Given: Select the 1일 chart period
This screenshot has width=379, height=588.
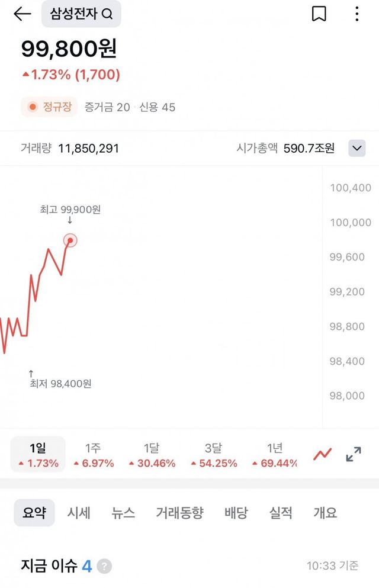Looking at the screenshot, I should pyautogui.click(x=38, y=455).
